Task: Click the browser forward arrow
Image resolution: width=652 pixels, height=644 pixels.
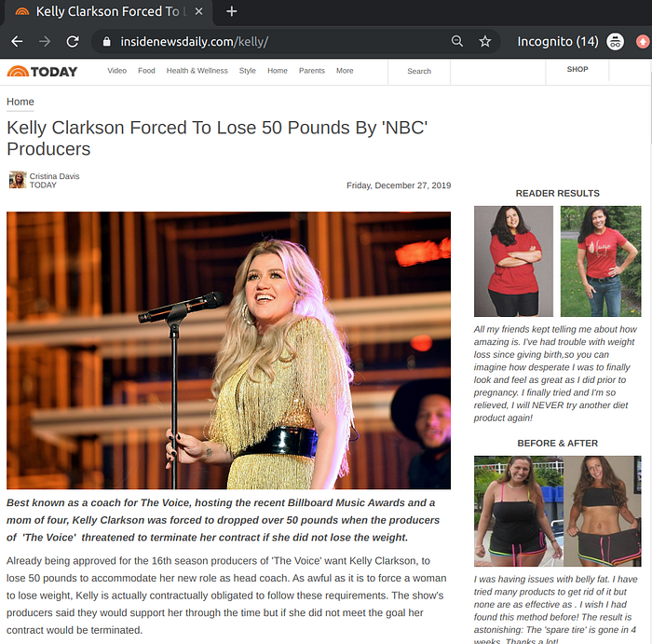Action: (x=45, y=41)
